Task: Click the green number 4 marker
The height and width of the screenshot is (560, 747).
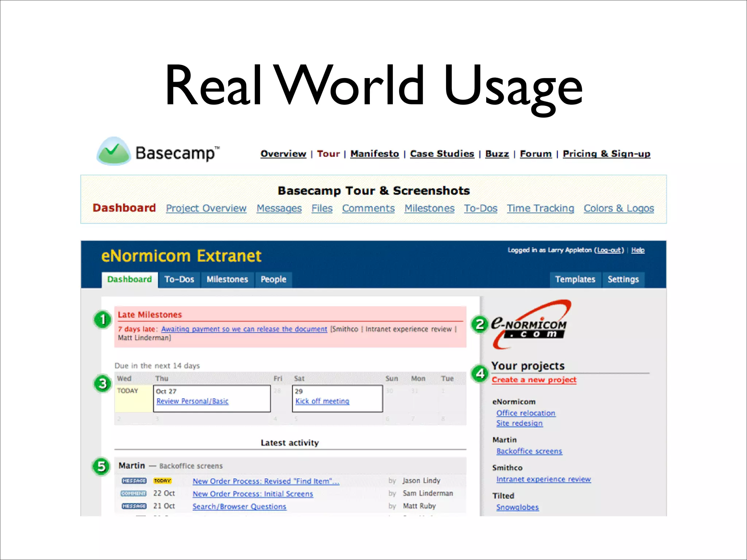Action: pyautogui.click(x=480, y=373)
